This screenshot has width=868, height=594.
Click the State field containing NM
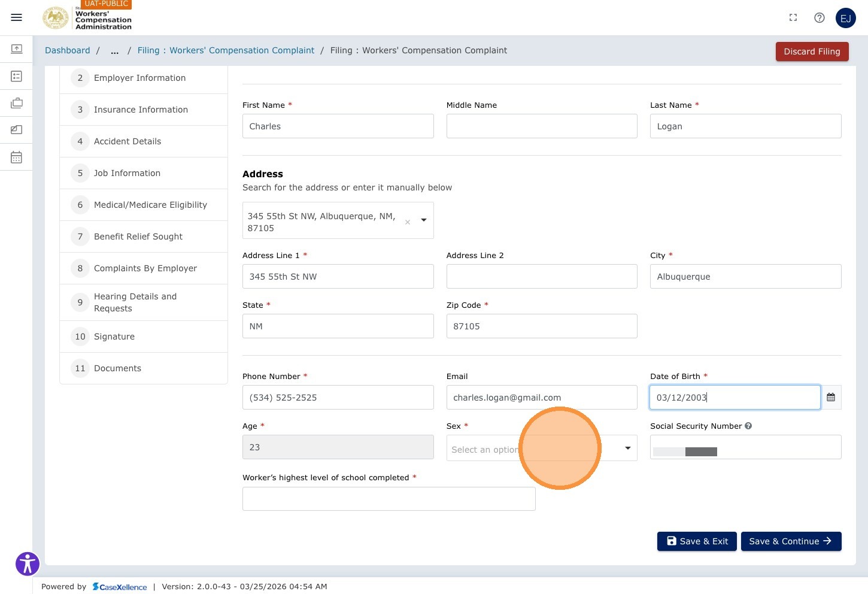pyautogui.click(x=338, y=326)
